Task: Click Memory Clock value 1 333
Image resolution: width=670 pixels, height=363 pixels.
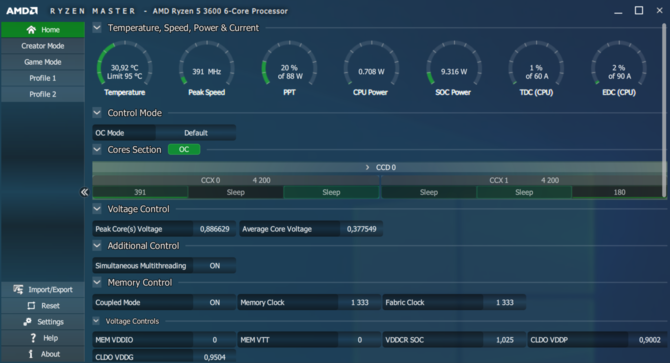Action: coord(359,302)
